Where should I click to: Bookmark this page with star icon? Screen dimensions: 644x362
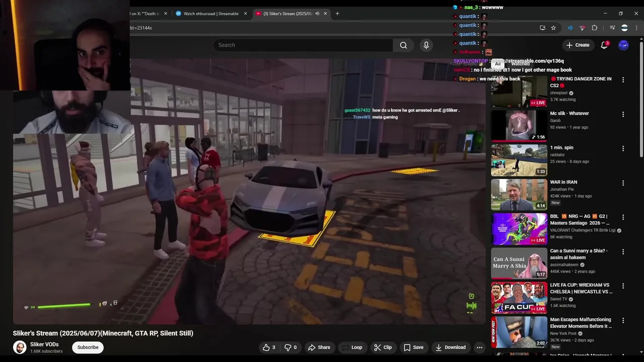point(553,28)
